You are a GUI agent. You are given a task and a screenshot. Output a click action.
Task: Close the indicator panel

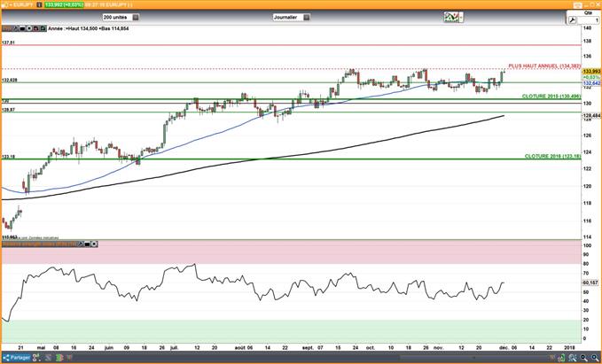pos(94,244)
